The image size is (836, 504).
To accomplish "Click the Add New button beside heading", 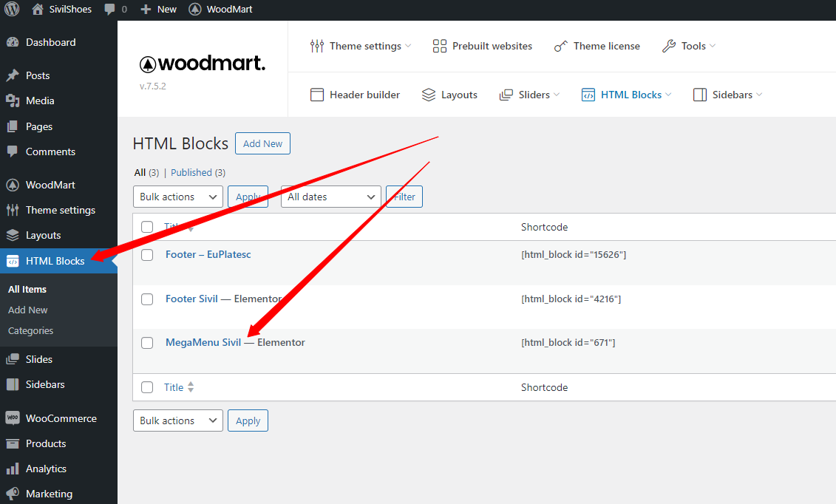I will 263,143.
